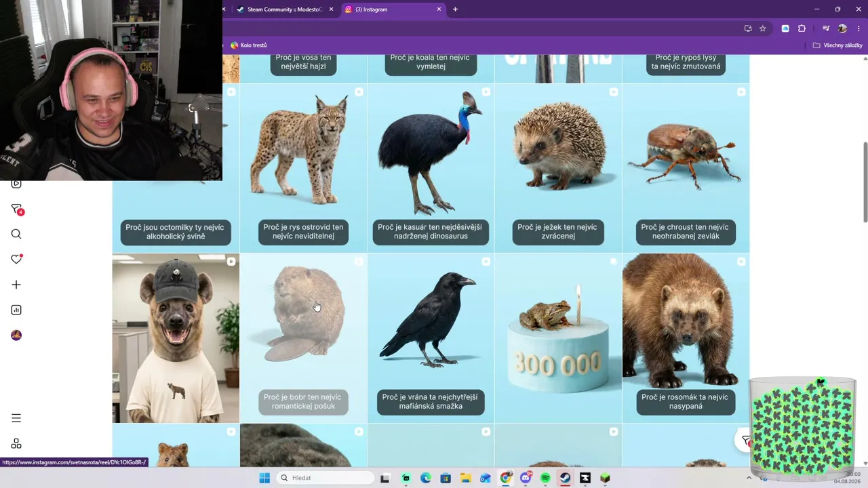Screen dimensions: 868x488
Task: Open Task View on the taskbar
Action: (x=384, y=478)
